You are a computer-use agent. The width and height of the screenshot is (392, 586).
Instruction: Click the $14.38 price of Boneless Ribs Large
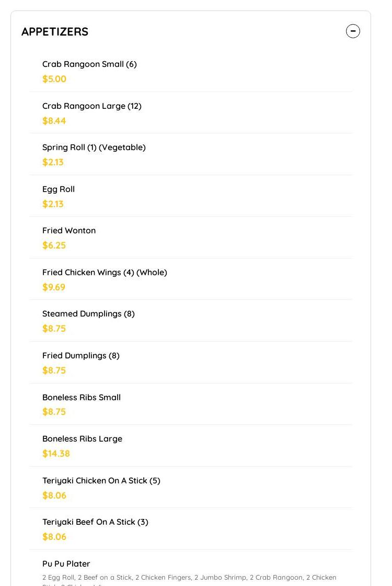56,453
